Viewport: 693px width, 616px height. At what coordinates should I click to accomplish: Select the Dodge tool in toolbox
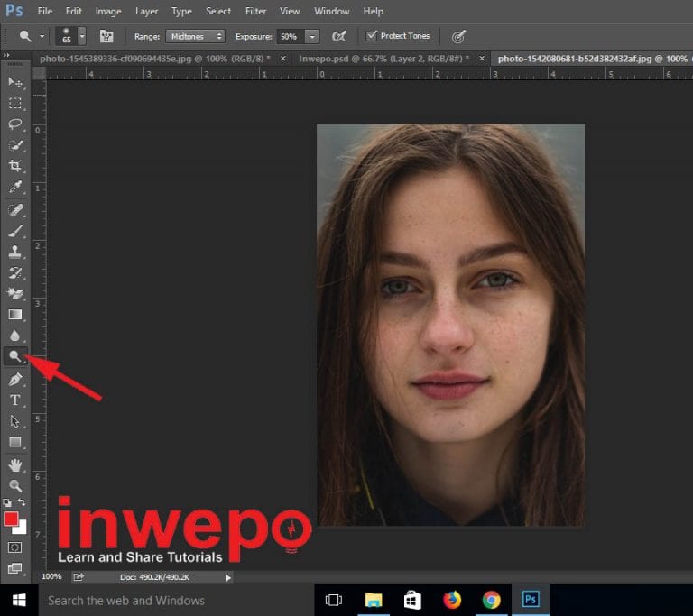tap(15, 356)
